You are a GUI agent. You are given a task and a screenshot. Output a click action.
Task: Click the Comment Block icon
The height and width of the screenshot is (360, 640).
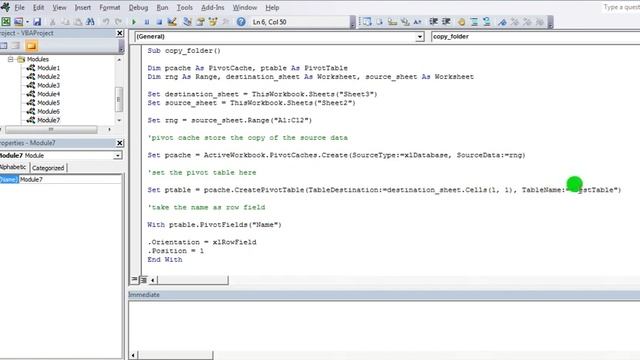point(474,22)
